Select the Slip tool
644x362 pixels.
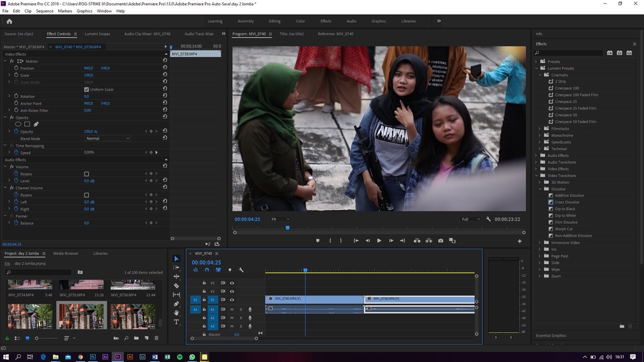176,295
